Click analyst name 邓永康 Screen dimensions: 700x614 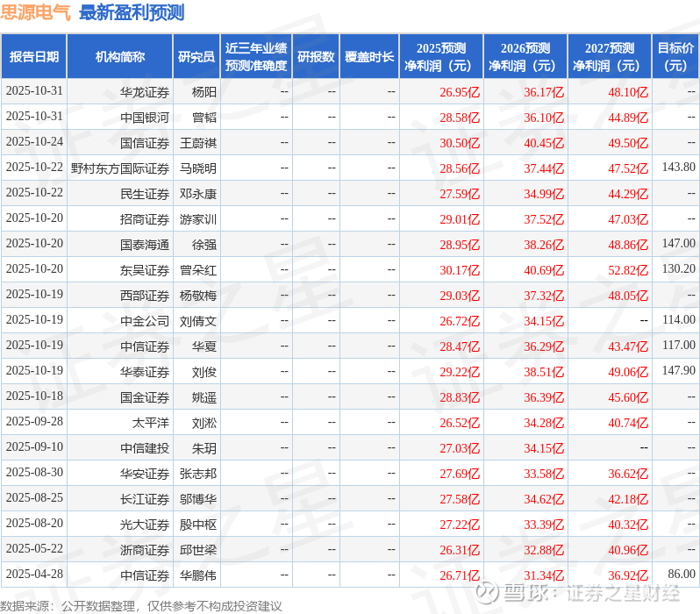coord(198,194)
